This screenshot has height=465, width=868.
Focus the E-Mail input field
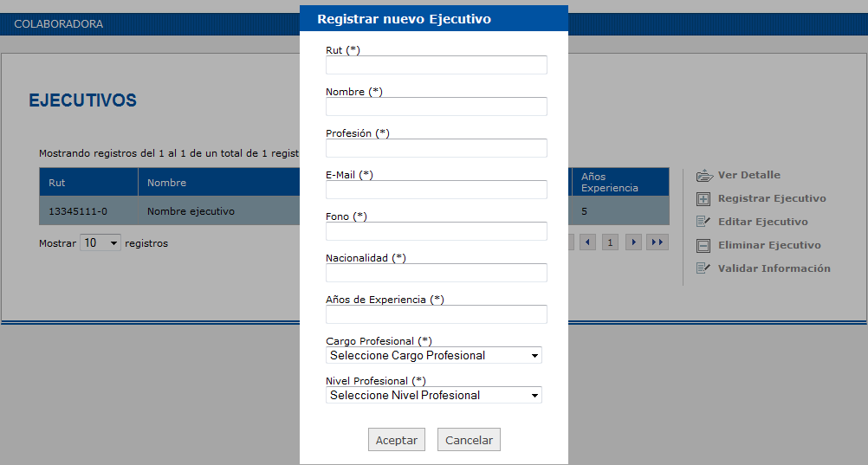(437, 190)
